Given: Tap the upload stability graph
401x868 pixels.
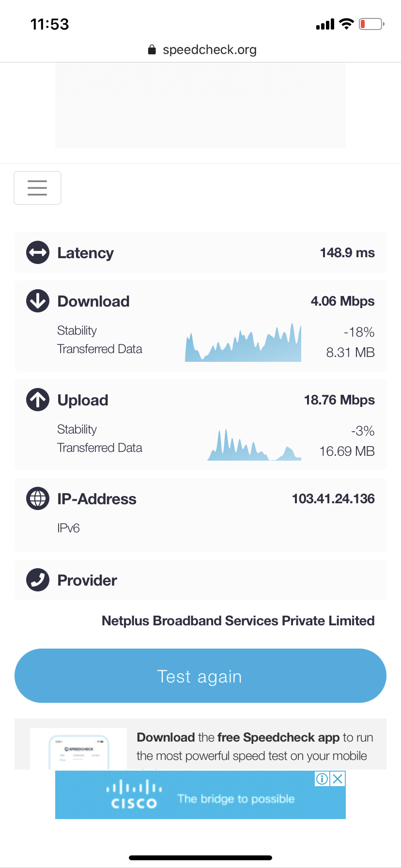Looking at the screenshot, I should point(254,445).
